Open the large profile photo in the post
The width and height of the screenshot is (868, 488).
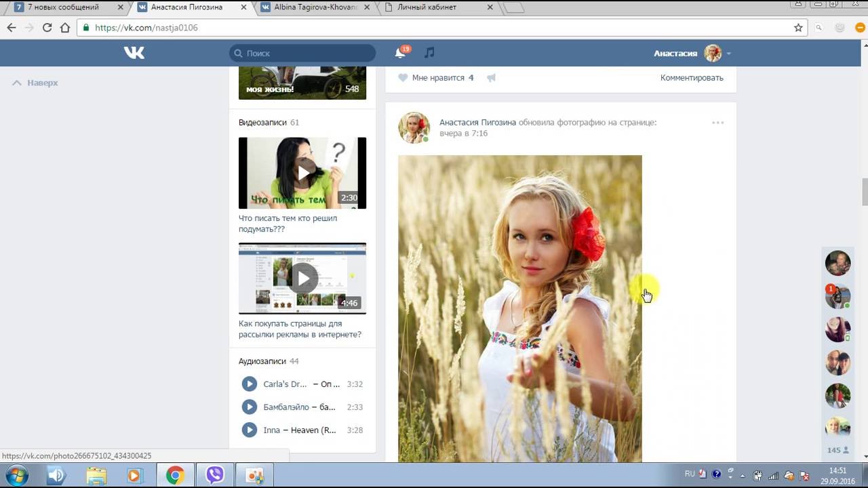click(520, 309)
